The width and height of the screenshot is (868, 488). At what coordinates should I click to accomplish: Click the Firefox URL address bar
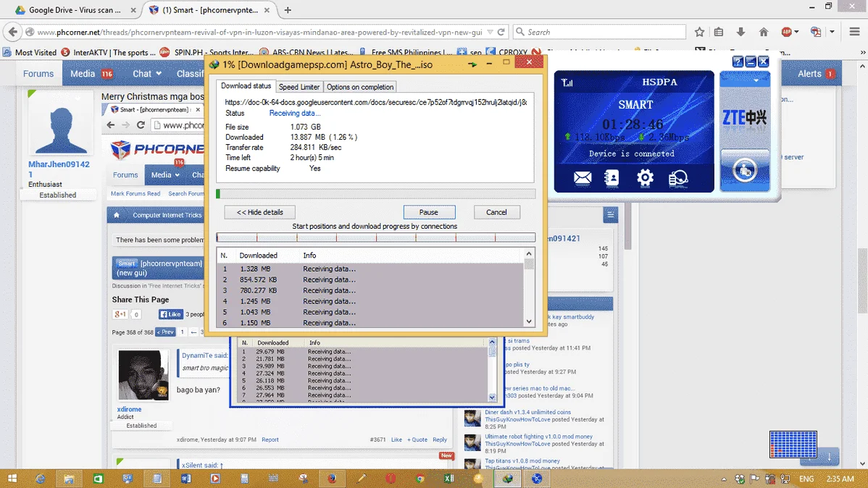click(x=260, y=32)
